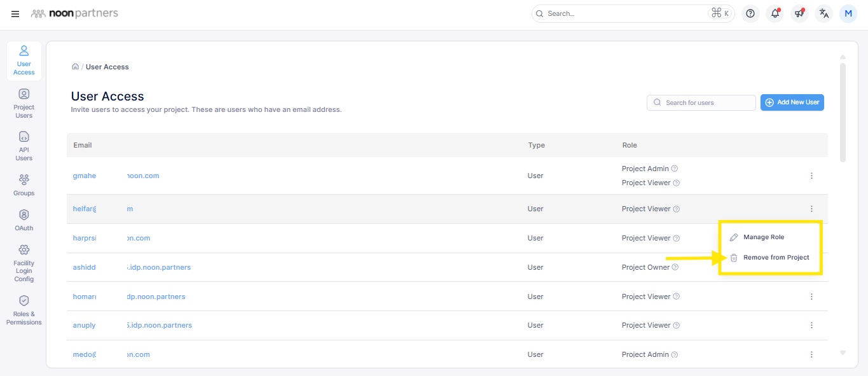Expand actions menu for medo user row
This screenshot has width=868, height=376.
(811, 354)
